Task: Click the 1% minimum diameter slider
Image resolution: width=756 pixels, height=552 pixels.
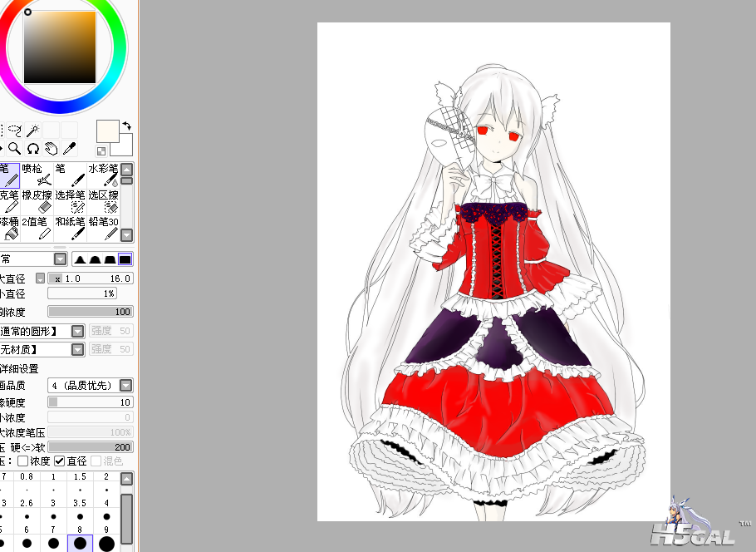Action: click(x=81, y=293)
